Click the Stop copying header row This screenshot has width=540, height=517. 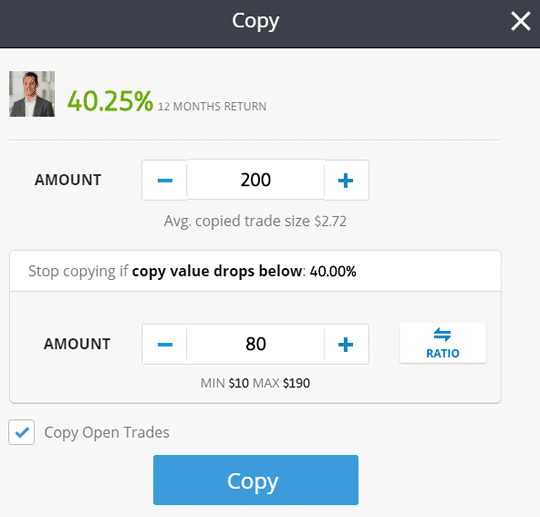[x=256, y=271]
